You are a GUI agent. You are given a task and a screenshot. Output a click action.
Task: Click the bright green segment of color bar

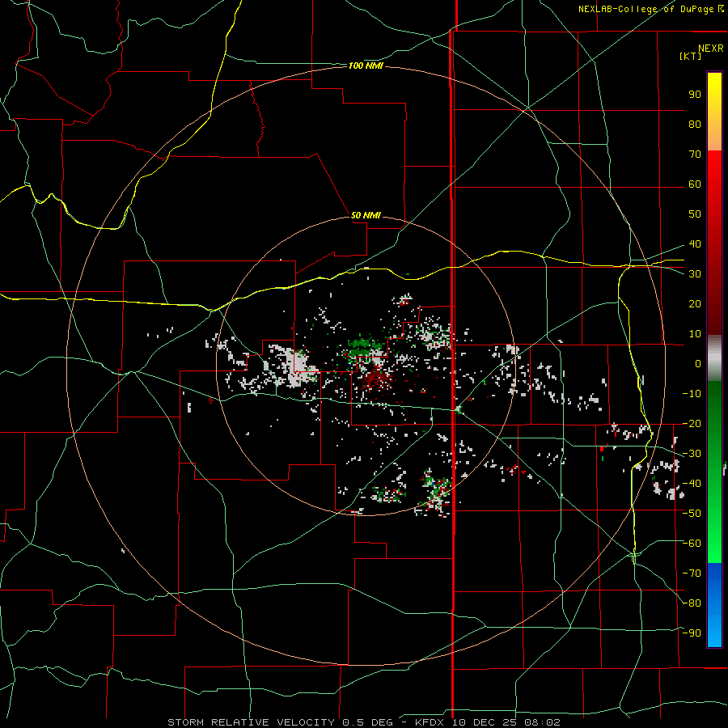pos(714,534)
